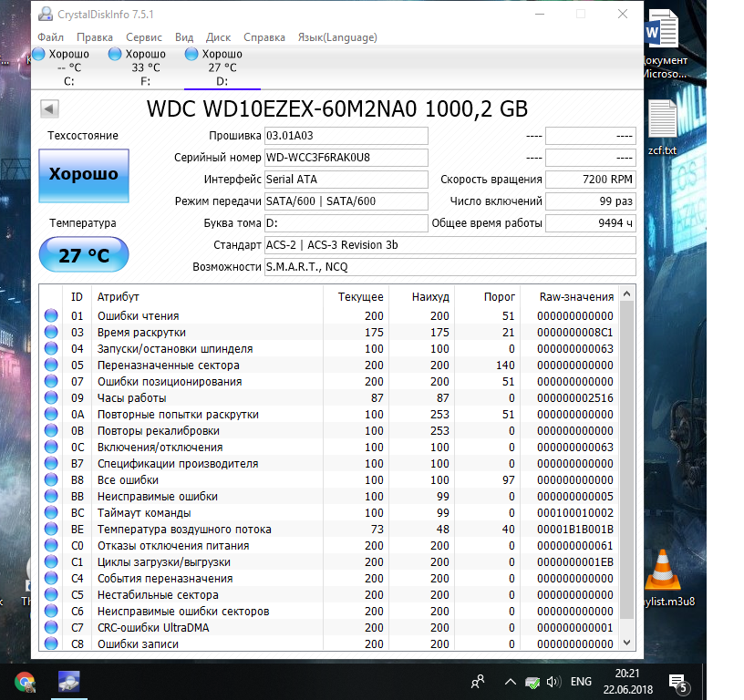
Task: Click the attribute list scrollbar thumb
Action: tap(626, 460)
